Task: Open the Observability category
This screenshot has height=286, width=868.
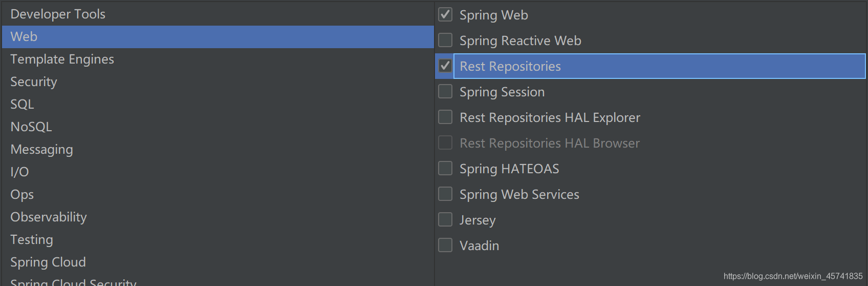Action: tap(218, 217)
